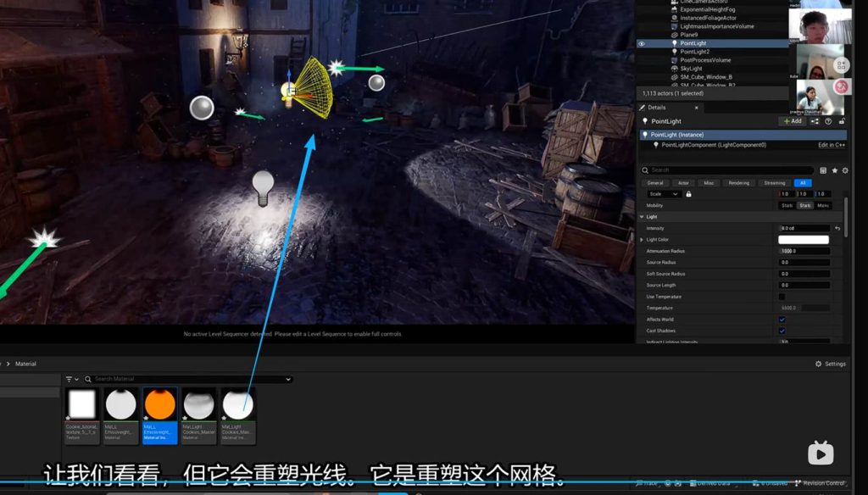The height and width of the screenshot is (495, 868).
Task: Uncheck the Affects World checkbox
Action: click(782, 320)
